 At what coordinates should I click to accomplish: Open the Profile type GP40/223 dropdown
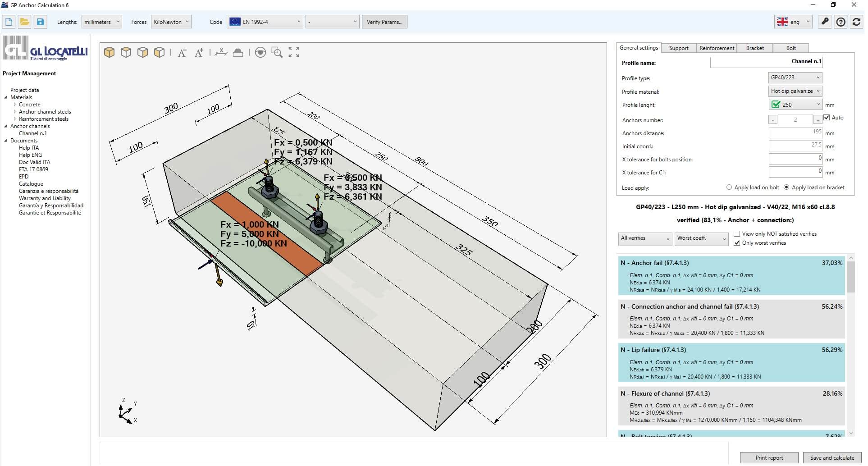click(x=795, y=78)
